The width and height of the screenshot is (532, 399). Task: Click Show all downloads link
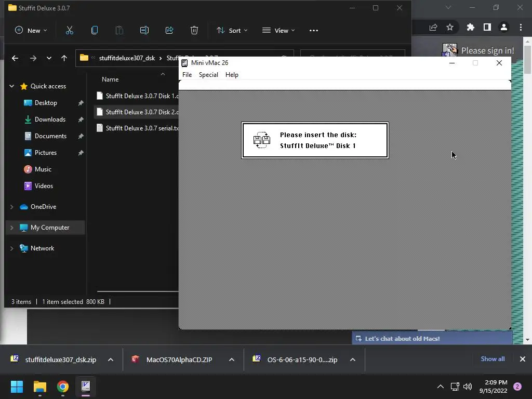pyautogui.click(x=493, y=359)
